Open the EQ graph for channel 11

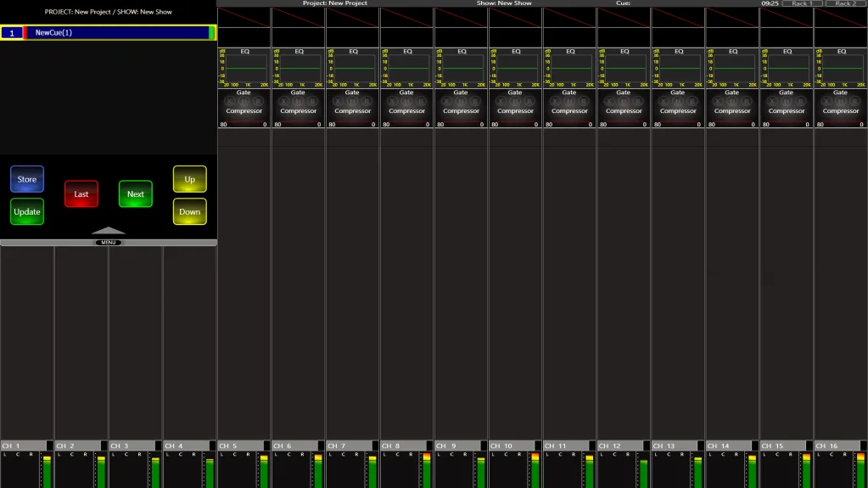[x=569, y=68]
